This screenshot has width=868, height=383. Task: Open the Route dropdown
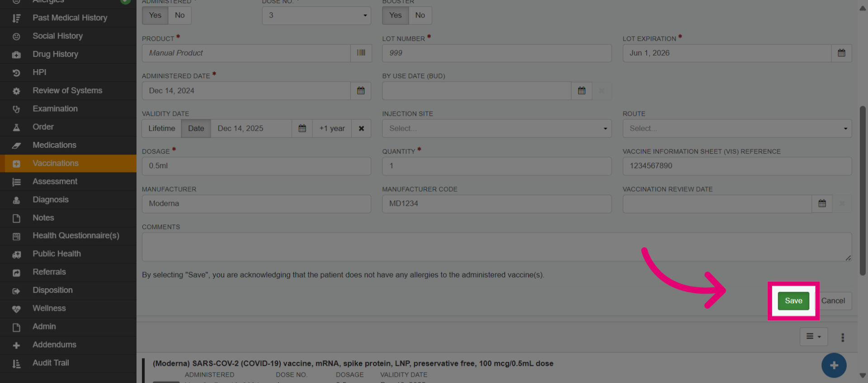point(737,128)
